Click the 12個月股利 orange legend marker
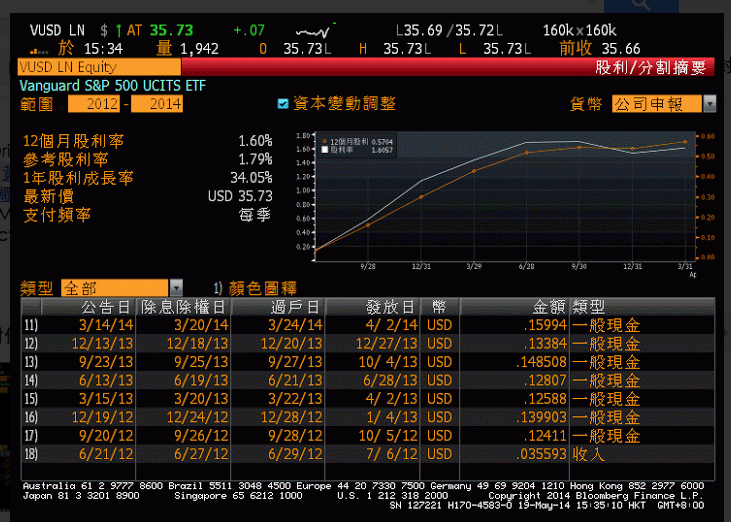 (x=324, y=141)
